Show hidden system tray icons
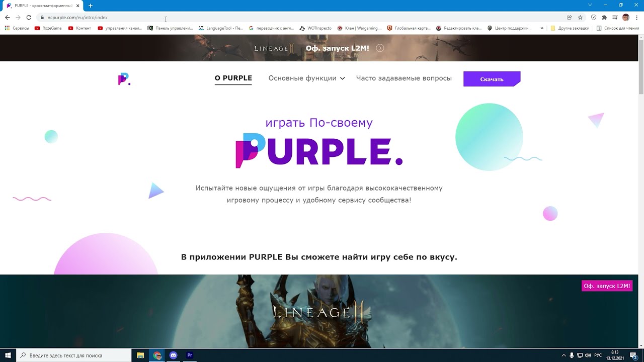Viewport: 644px width, 362px height. tap(563, 355)
